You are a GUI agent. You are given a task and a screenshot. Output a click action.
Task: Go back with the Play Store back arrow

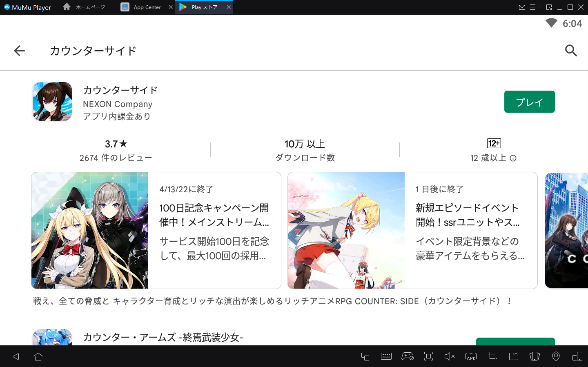[x=19, y=51]
